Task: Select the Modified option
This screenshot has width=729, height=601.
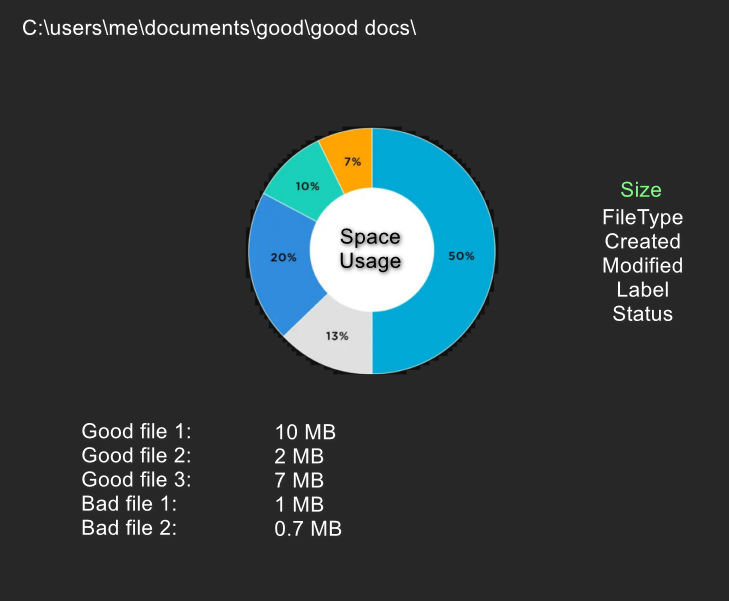Action: (x=642, y=265)
